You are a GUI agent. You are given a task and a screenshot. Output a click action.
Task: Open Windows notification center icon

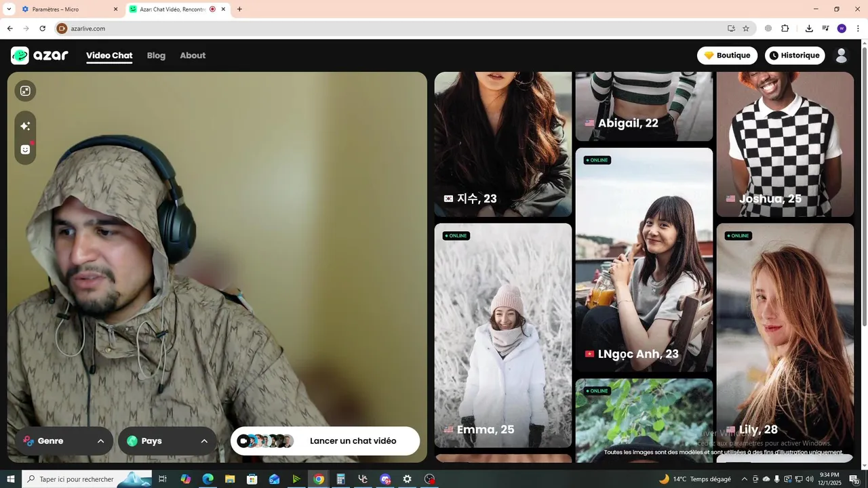coord(855,479)
